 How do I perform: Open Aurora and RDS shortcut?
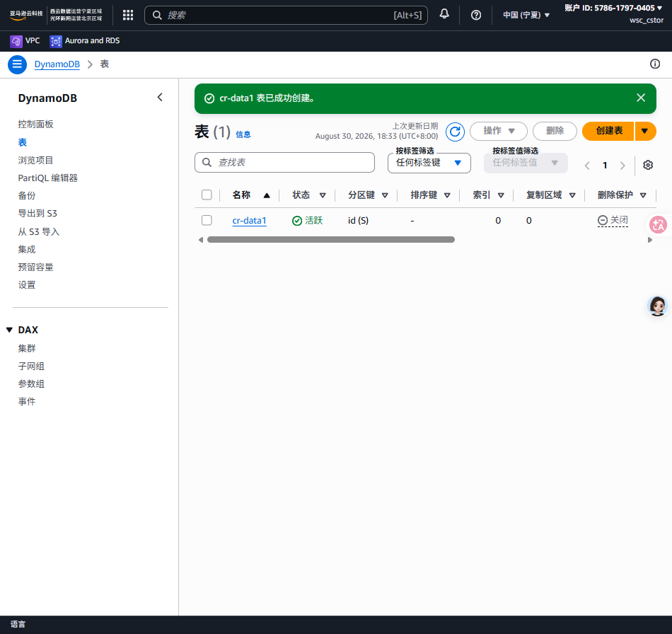(x=85, y=41)
